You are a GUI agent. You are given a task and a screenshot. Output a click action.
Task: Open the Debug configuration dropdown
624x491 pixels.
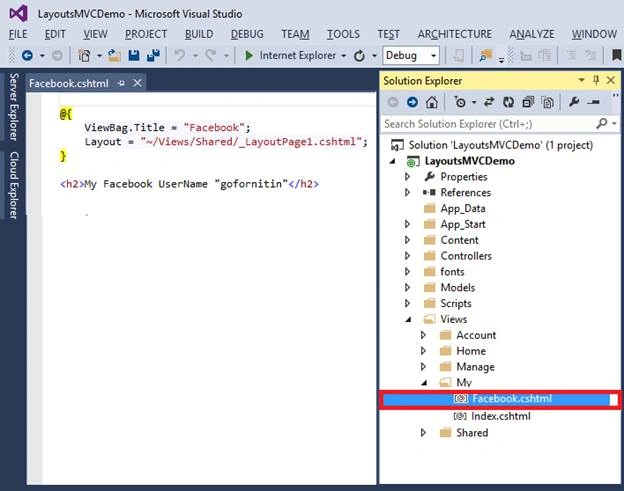[x=433, y=56]
